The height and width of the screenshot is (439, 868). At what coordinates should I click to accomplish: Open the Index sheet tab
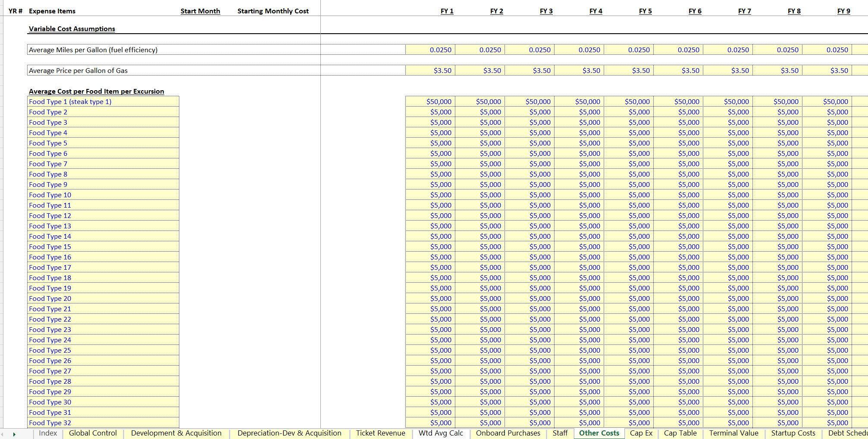[x=48, y=433]
